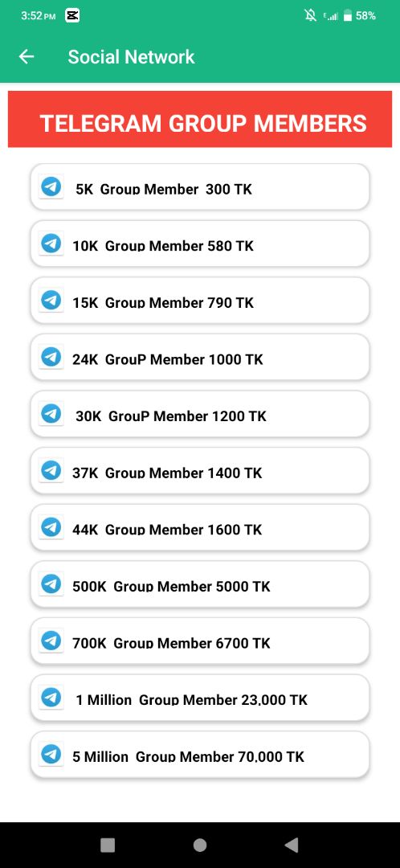
Task: Select 700K Group Member 6700 TK
Action: coord(200,641)
